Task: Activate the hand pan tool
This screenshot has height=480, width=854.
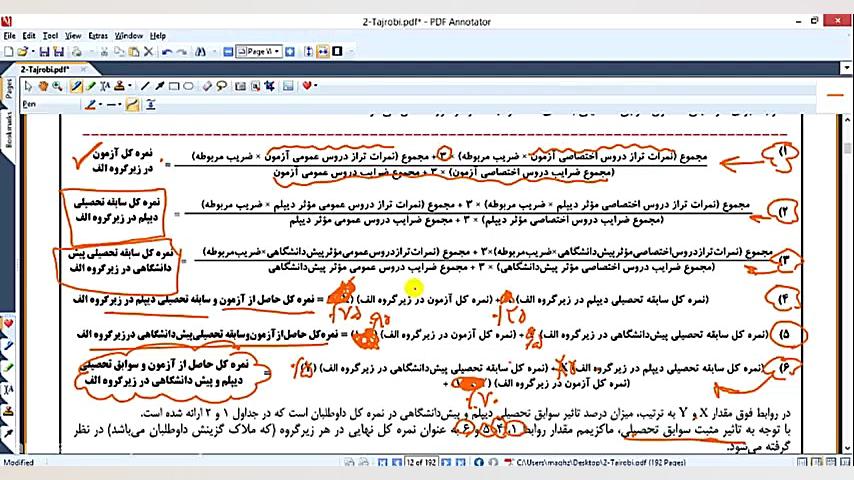Action: click(x=42, y=86)
